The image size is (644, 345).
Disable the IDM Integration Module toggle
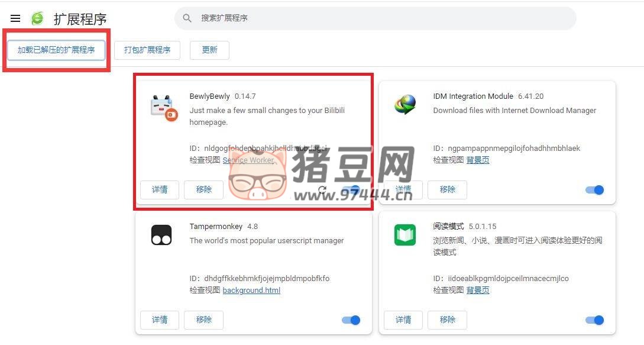point(594,189)
